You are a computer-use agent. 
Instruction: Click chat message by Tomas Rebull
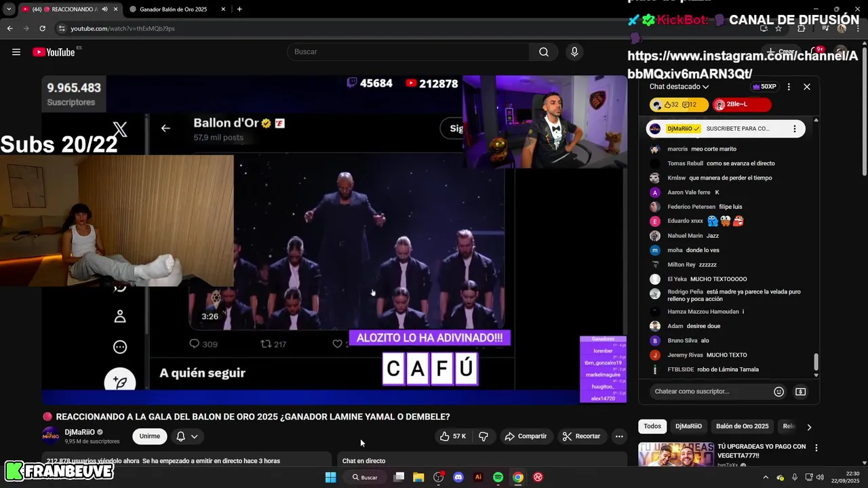[721, 163]
